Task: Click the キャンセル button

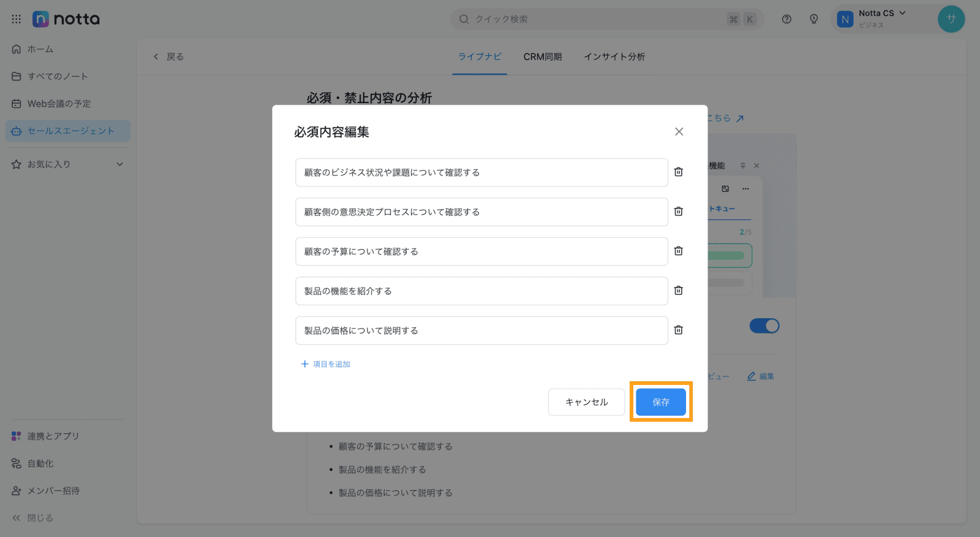Action: (586, 402)
